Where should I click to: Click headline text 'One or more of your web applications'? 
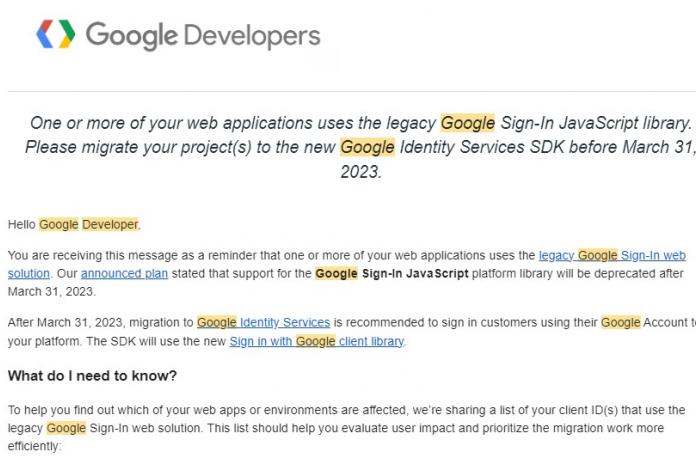[x=171, y=123]
